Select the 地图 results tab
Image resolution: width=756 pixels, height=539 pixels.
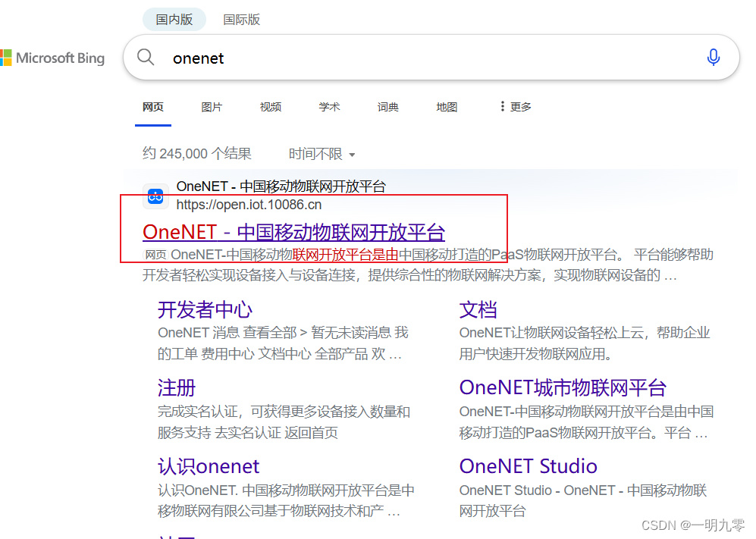click(x=447, y=107)
